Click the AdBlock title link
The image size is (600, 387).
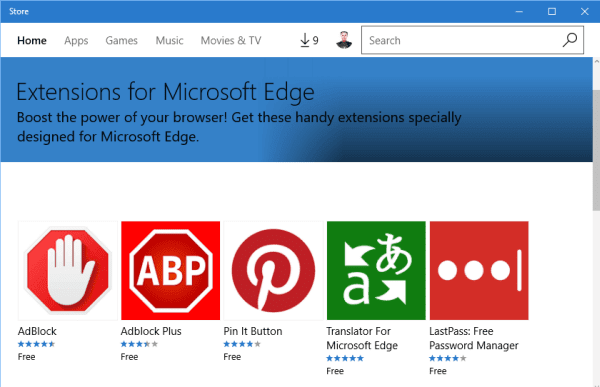(37, 331)
